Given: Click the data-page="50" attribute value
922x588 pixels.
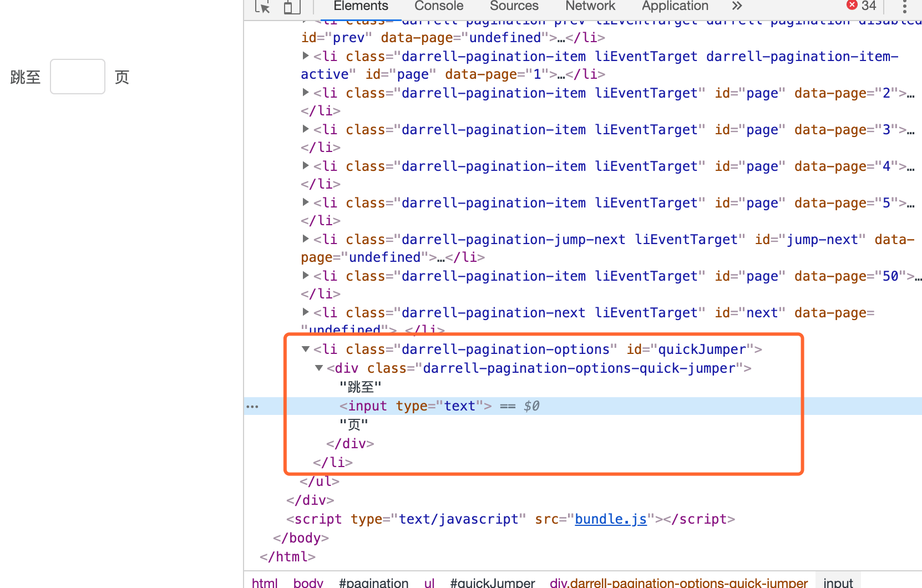Looking at the screenshot, I should click(x=890, y=276).
